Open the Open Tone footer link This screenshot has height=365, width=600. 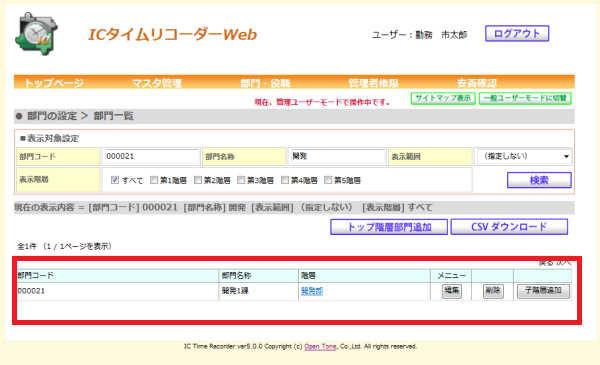320,347
